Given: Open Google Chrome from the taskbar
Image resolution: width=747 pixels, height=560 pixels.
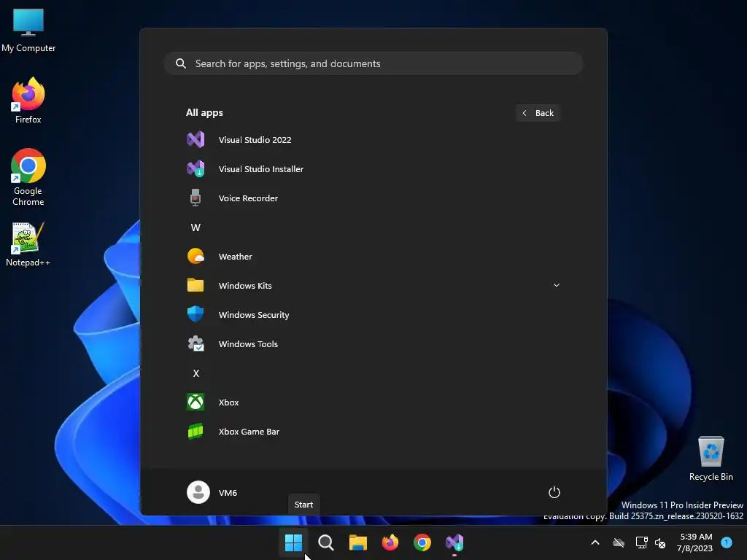Looking at the screenshot, I should tap(422, 542).
